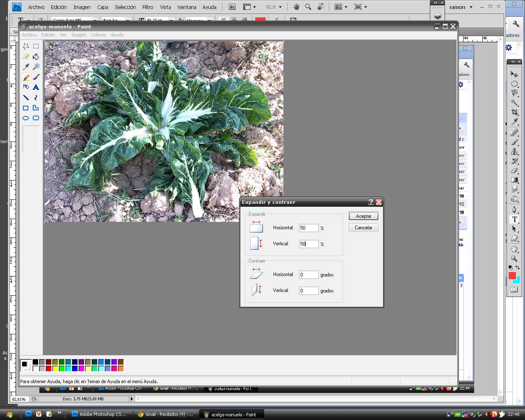Select Photoshop's Elliptical Marquee tool
The height and width of the screenshot is (420, 525).
(x=514, y=84)
